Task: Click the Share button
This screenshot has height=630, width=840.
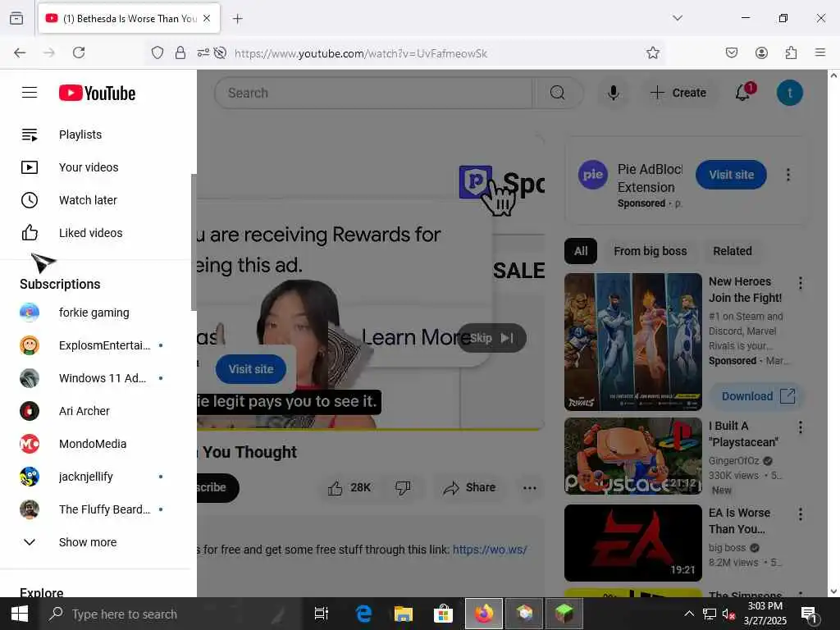Action: (x=469, y=487)
